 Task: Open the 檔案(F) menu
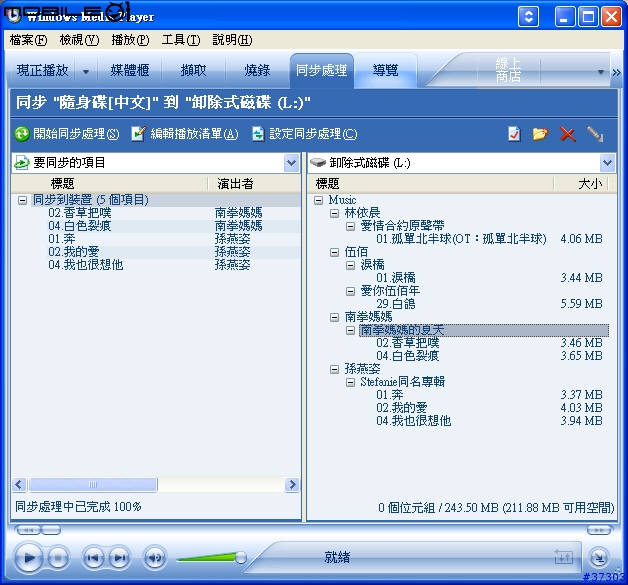pos(28,40)
